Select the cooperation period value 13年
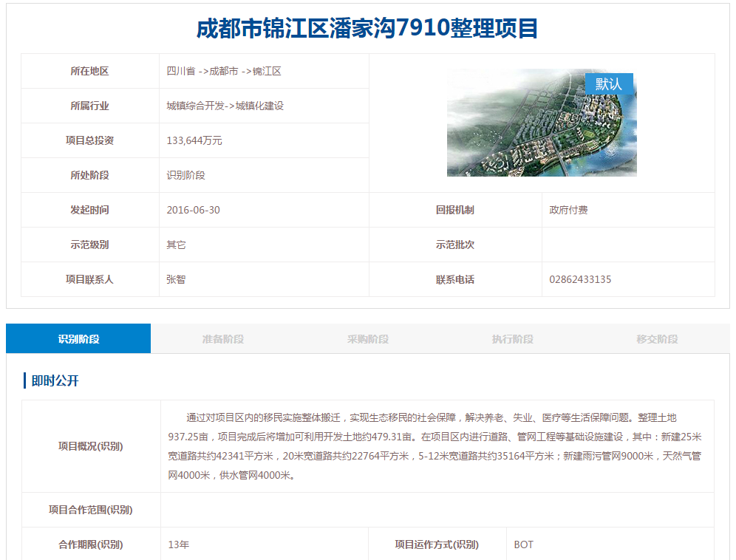The image size is (736, 560). click(179, 544)
